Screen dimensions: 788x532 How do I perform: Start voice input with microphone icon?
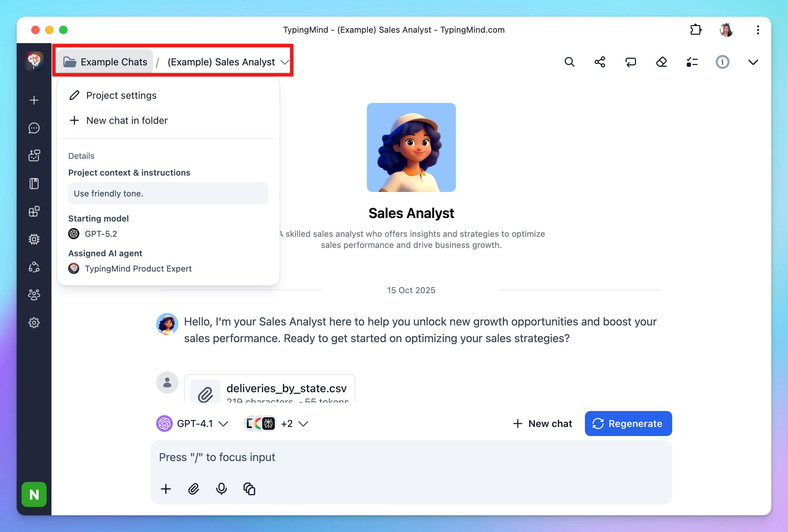222,489
